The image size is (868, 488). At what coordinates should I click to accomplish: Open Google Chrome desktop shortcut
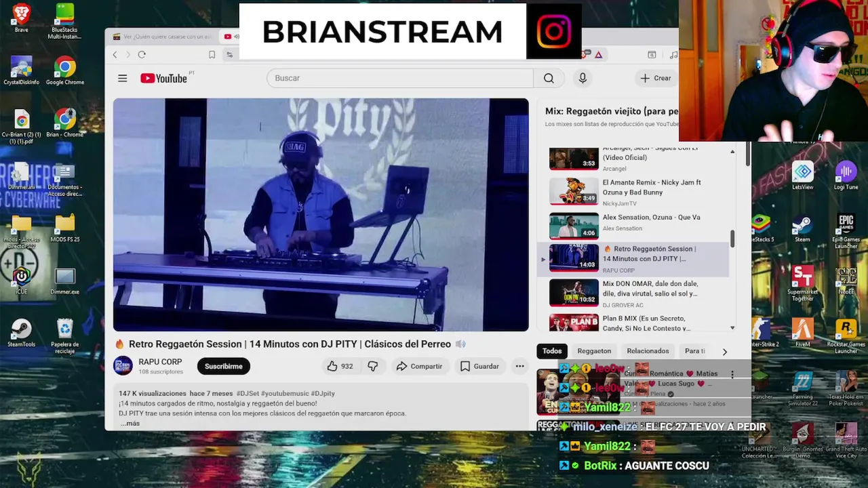click(64, 70)
